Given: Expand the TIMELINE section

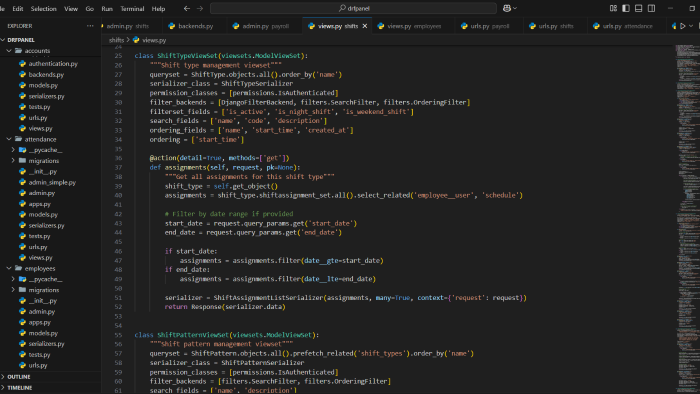Looking at the screenshot, I should pyautogui.click(x=50, y=388).
